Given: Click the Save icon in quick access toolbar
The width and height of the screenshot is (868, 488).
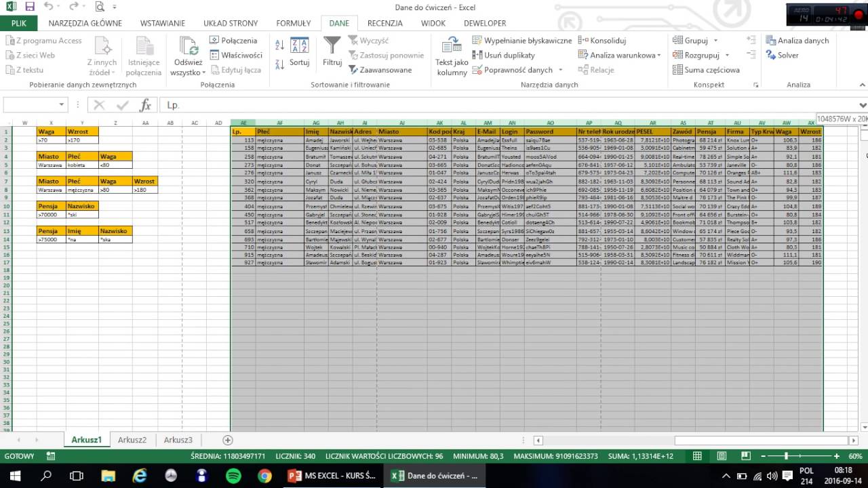Looking at the screenshot, I should click(x=29, y=7).
